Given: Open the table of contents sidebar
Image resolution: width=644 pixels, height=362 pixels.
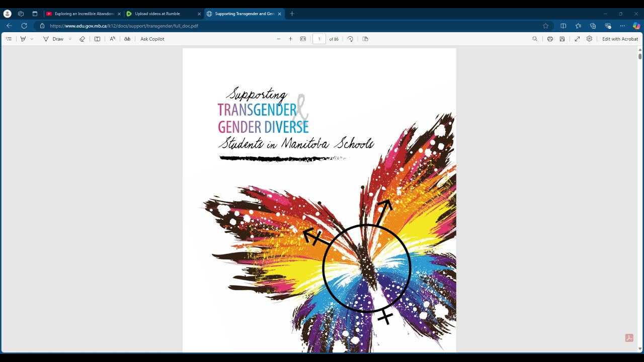Looking at the screenshot, I should pyautogui.click(x=9, y=39).
